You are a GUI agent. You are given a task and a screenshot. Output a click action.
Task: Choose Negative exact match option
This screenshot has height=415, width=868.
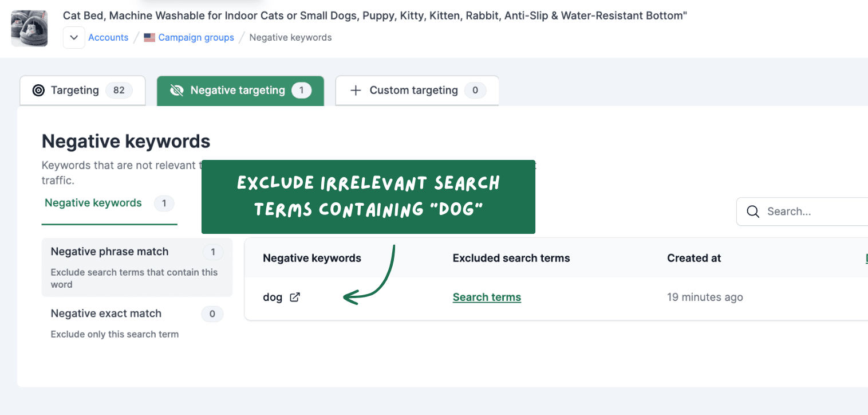tap(137, 323)
